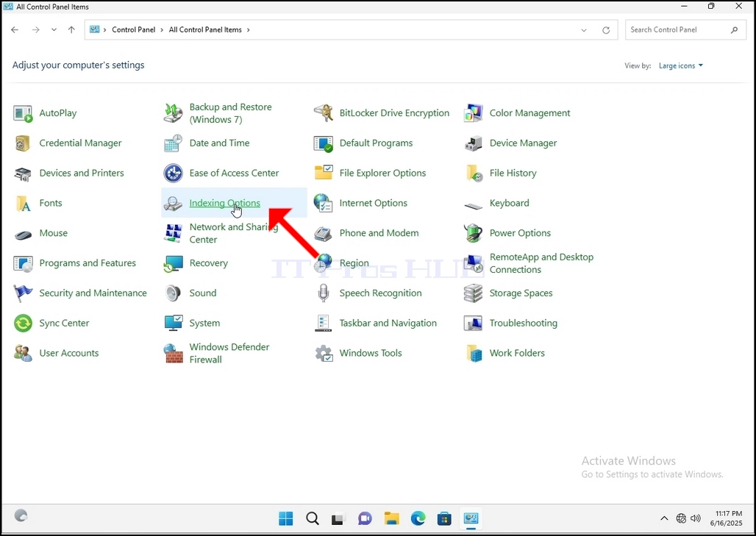Open the Credential Manager icon
The image size is (756, 536).
point(23,143)
